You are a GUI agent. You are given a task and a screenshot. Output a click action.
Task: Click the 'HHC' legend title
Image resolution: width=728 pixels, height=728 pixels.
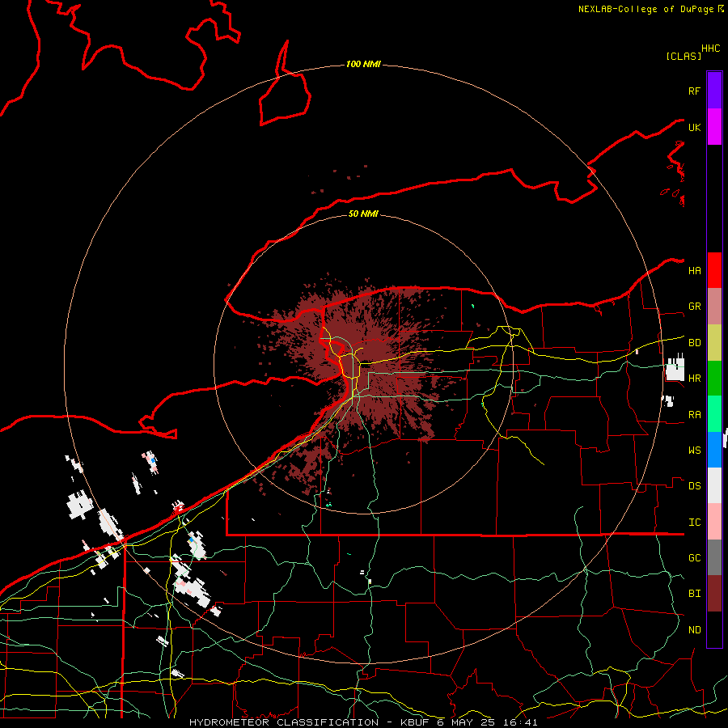tap(710, 49)
